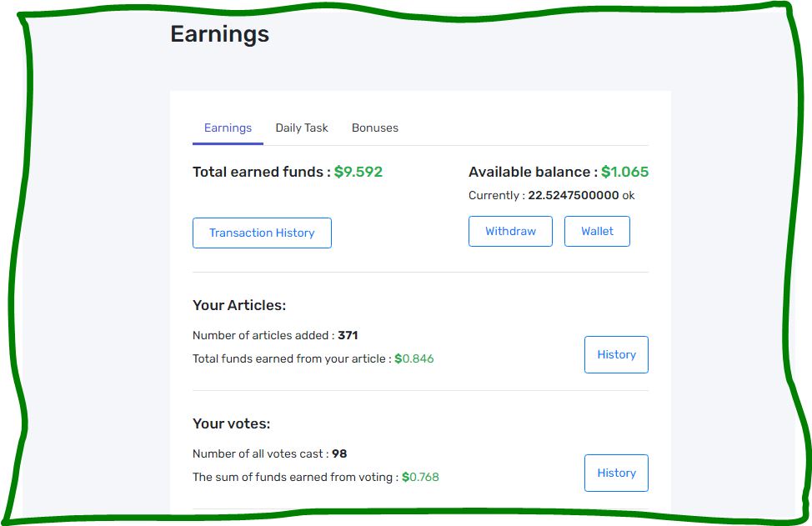
Task: Click the Your Articles section heading
Action: 239,305
